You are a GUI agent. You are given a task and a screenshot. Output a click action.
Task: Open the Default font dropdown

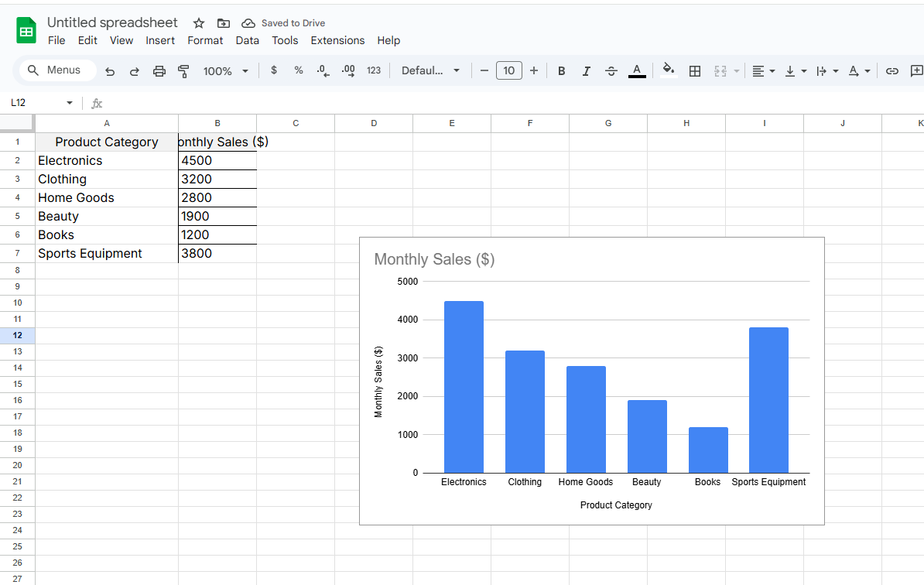[x=430, y=71]
